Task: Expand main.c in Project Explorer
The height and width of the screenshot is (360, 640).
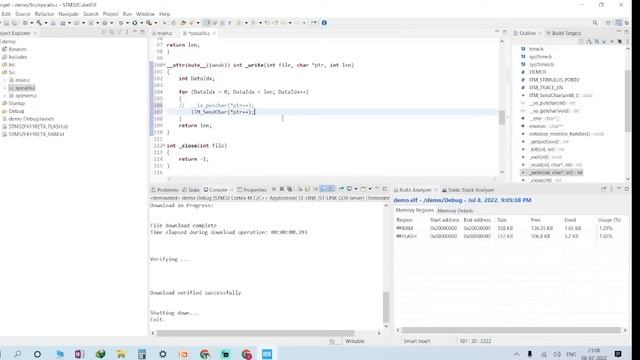Action: [5, 80]
